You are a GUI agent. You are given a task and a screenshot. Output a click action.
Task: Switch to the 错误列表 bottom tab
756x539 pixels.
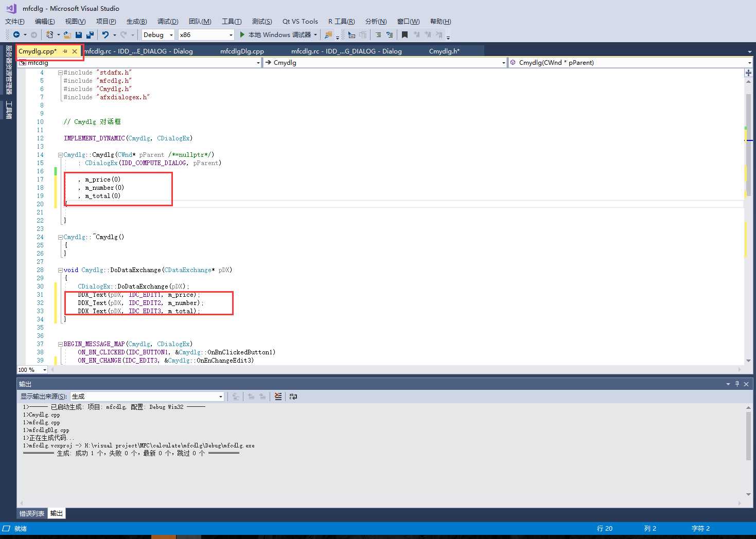(x=32, y=513)
